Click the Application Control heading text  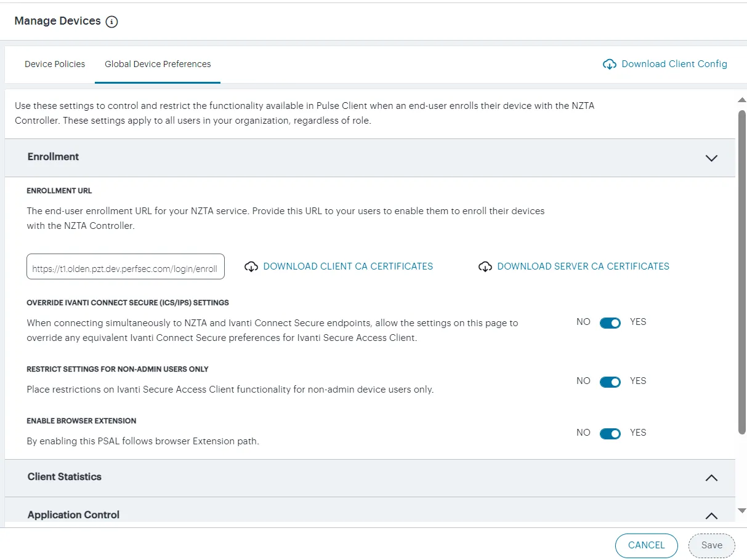(73, 515)
